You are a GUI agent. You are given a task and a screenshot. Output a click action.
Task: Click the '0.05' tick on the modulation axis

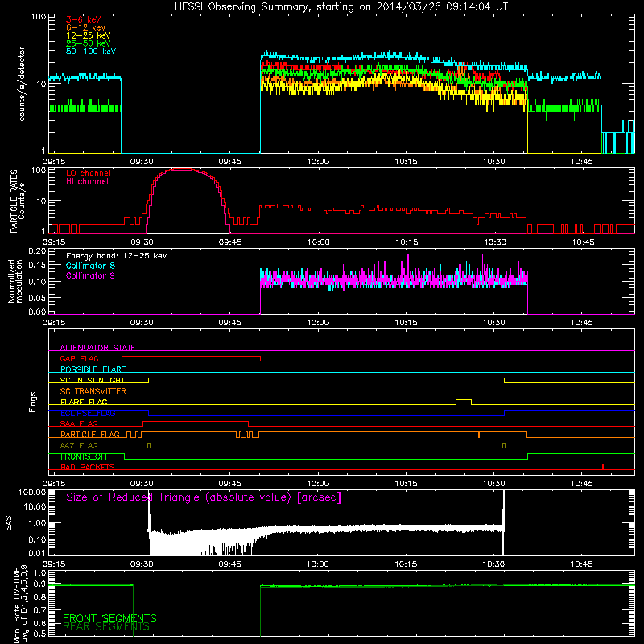(37, 297)
